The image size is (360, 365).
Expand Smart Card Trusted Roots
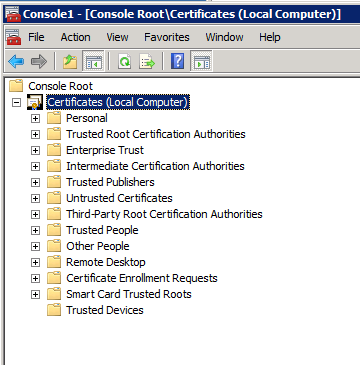pos(35,294)
